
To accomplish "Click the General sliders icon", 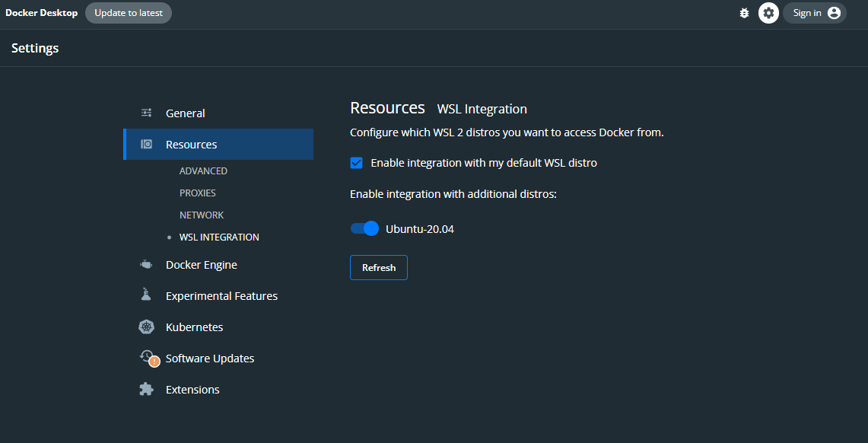I will click(x=147, y=113).
